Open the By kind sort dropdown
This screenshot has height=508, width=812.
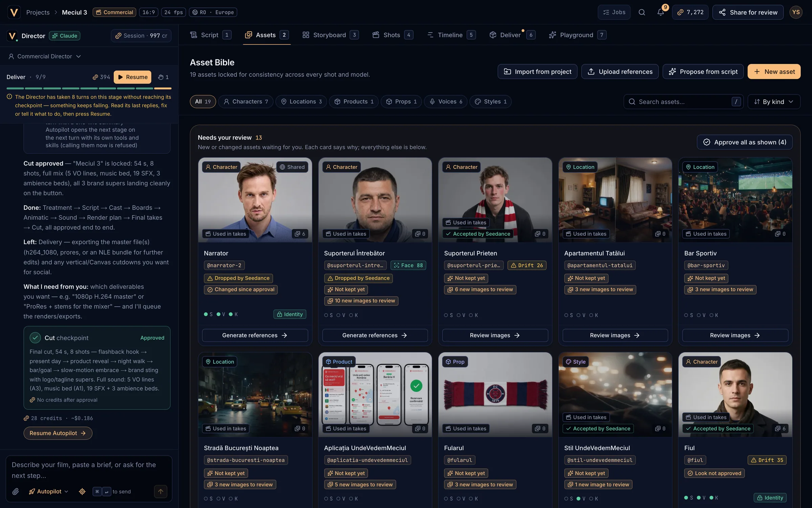[x=774, y=102]
